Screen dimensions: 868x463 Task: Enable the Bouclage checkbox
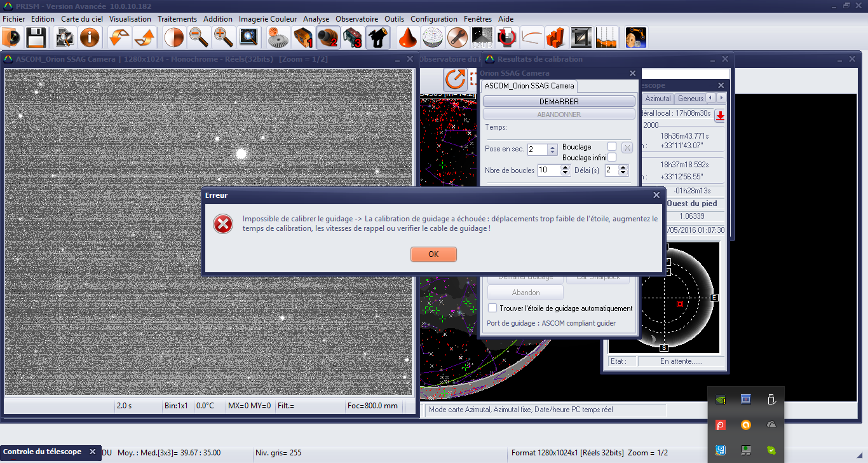point(612,146)
